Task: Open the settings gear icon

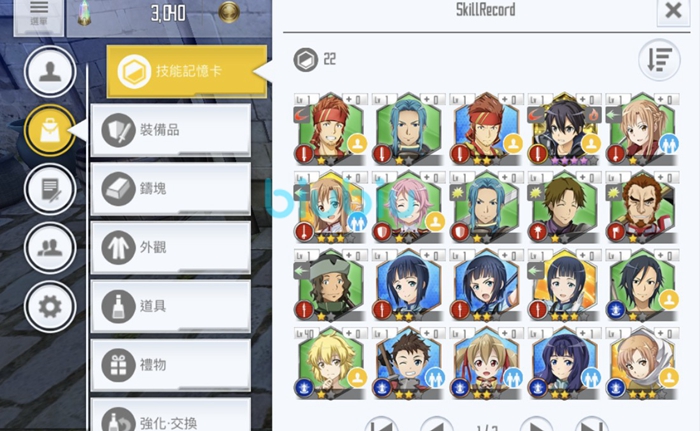Action: [50, 306]
